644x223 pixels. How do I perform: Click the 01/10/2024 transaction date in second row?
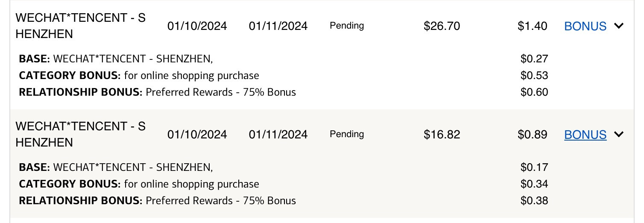[197, 135]
